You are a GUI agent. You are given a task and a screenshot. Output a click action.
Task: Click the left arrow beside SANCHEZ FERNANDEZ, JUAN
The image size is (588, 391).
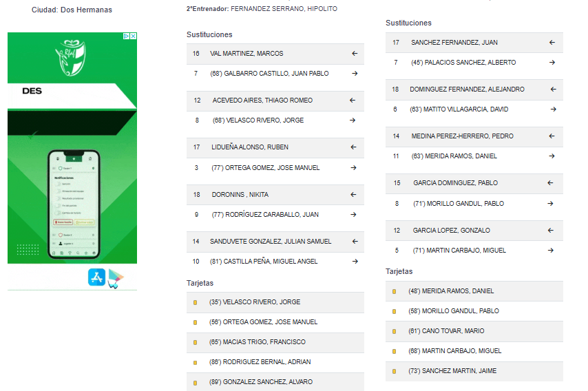(x=552, y=43)
